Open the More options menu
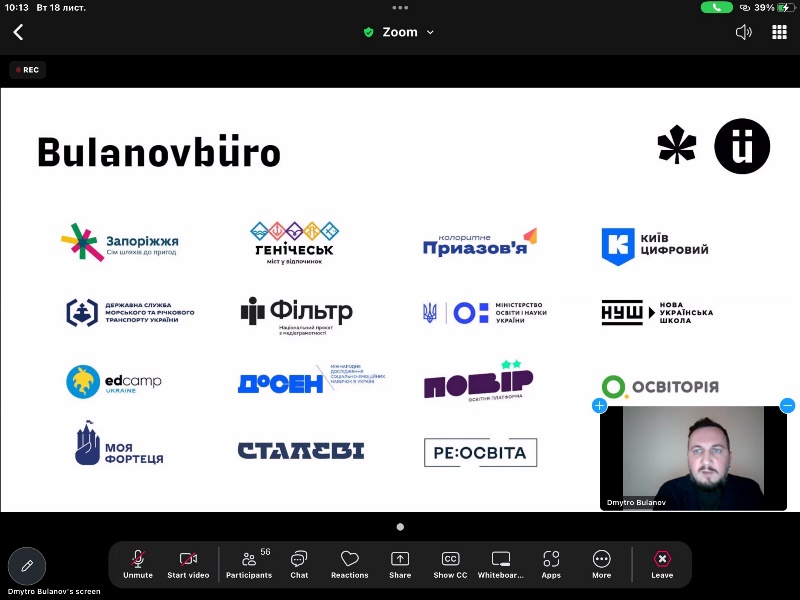 coord(602,564)
